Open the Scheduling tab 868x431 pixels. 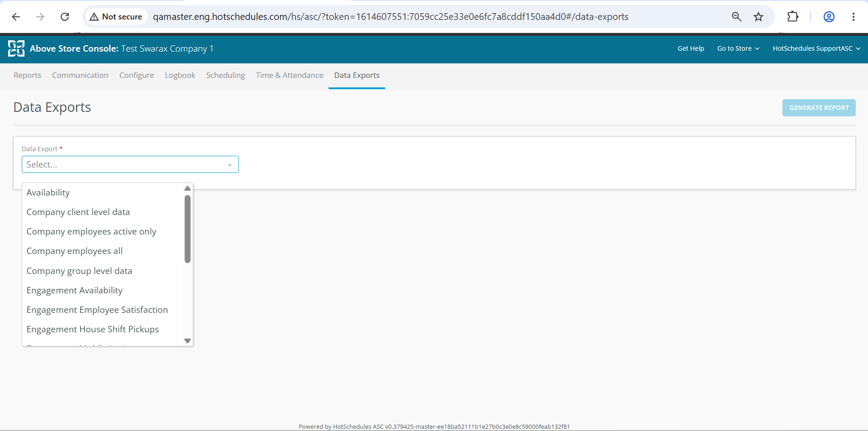225,75
